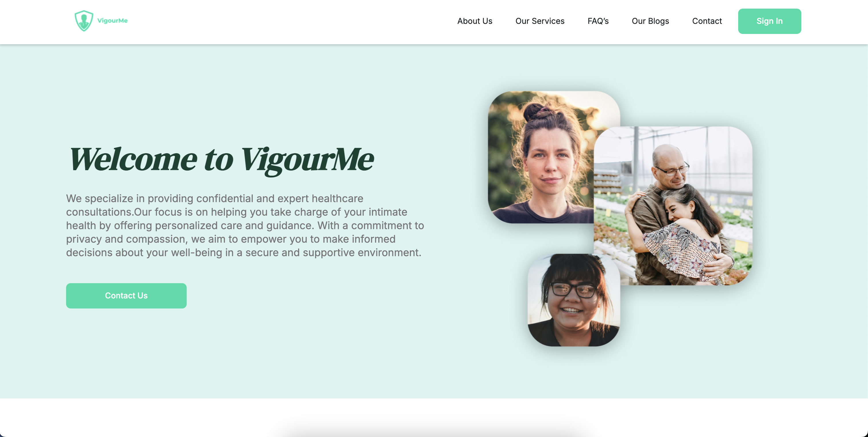Image resolution: width=868 pixels, height=437 pixels.
Task: Click the green Sign In button
Action: point(769,21)
